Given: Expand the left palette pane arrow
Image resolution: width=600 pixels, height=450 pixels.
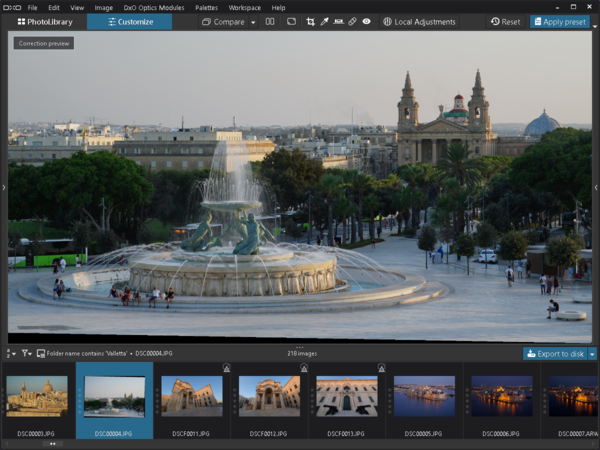Looking at the screenshot, I should 4,187.
